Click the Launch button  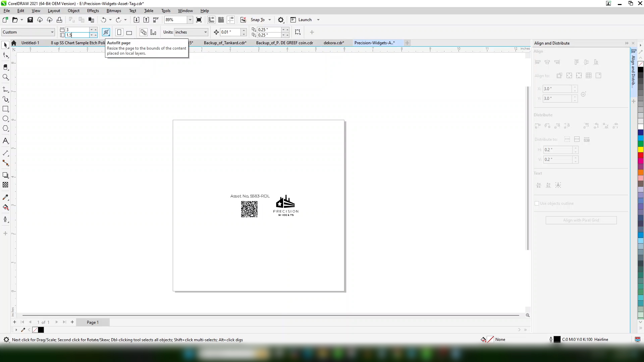coord(305,20)
